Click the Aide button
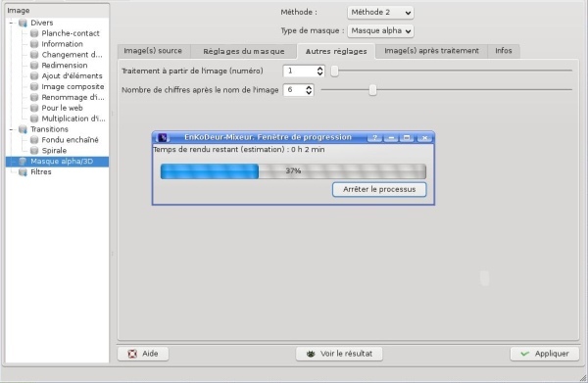Screen dimensions: 588x383 [143, 354]
